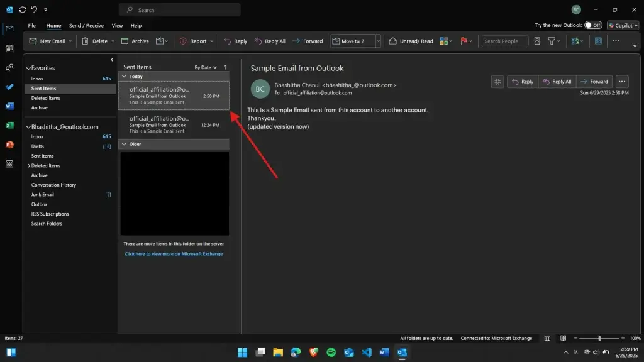Open the File menu

[31, 25]
